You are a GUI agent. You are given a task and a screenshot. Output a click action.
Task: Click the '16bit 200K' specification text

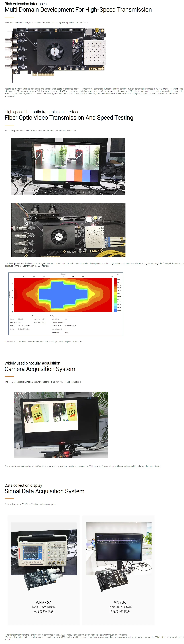(x=120, y=607)
